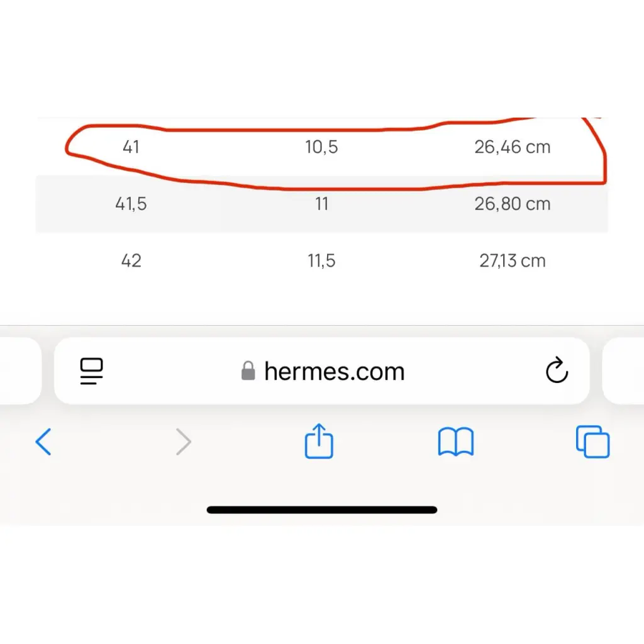Switch to the previous tab card on left
Screen dimensions: 644x644
click(x=21, y=371)
